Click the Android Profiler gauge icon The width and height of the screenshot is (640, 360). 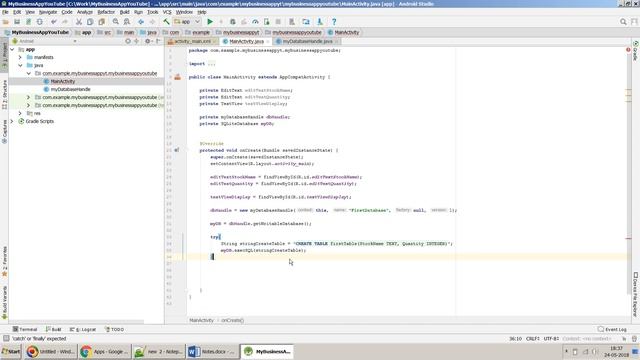point(255,22)
